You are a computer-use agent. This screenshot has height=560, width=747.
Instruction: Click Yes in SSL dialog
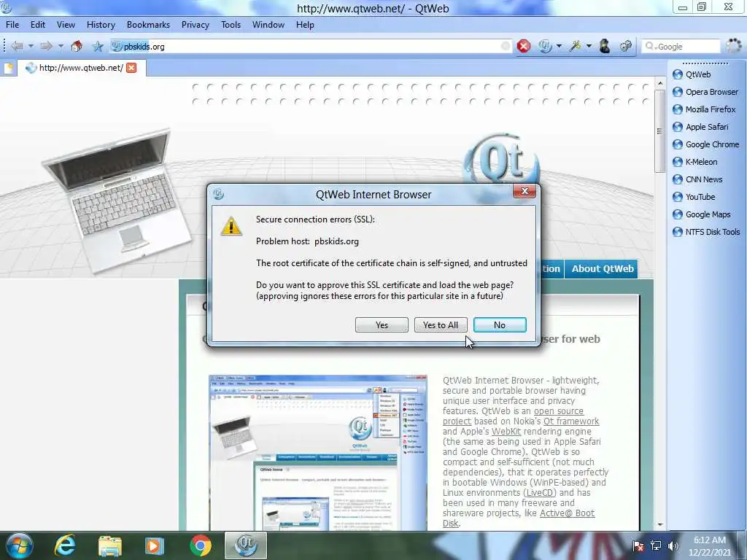click(x=382, y=324)
